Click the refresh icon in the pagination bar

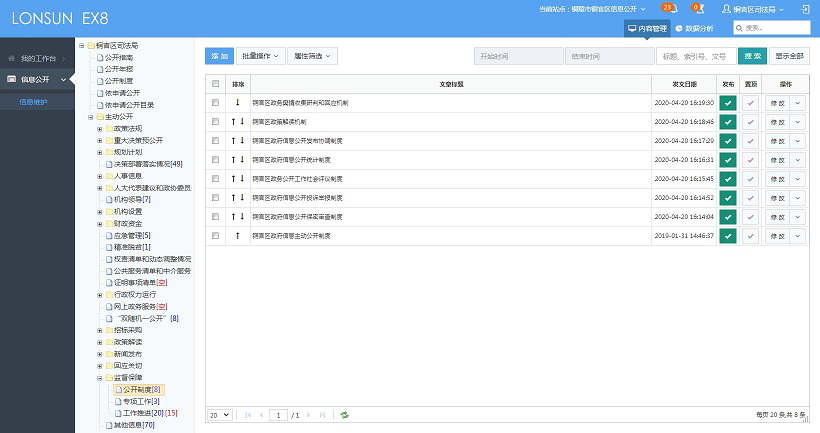tap(344, 414)
